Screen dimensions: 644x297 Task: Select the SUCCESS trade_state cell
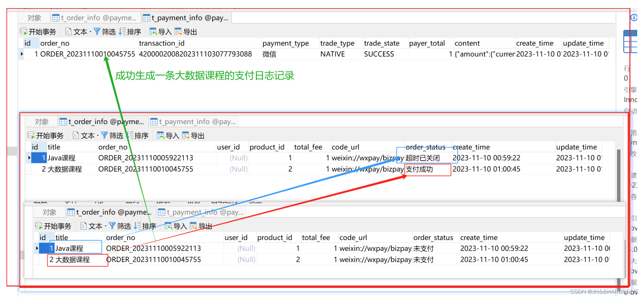coord(385,54)
